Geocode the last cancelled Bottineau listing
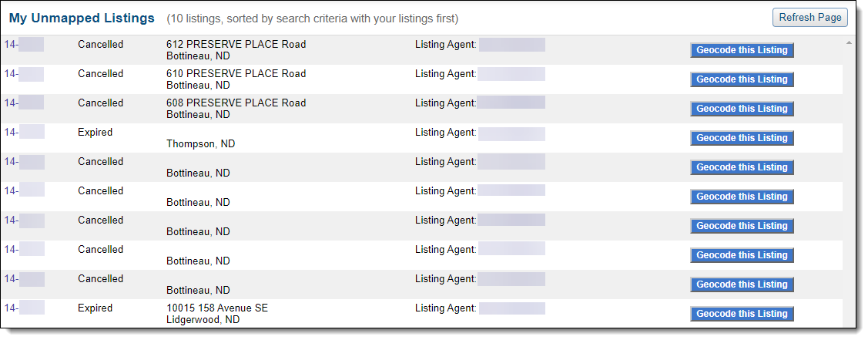Viewport: 868px width, 340px height. coord(742,284)
